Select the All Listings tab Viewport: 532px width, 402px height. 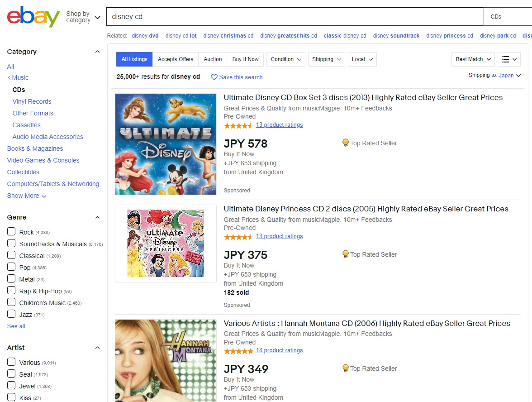coord(134,59)
